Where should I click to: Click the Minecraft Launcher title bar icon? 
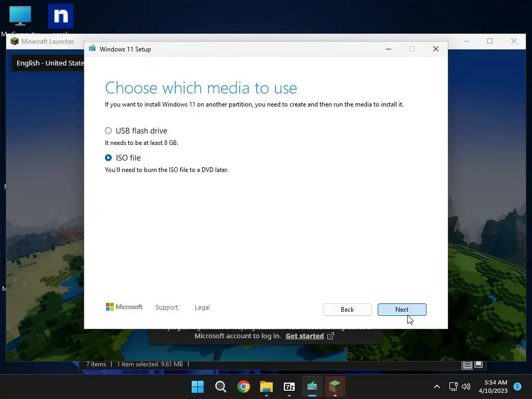[x=14, y=42]
